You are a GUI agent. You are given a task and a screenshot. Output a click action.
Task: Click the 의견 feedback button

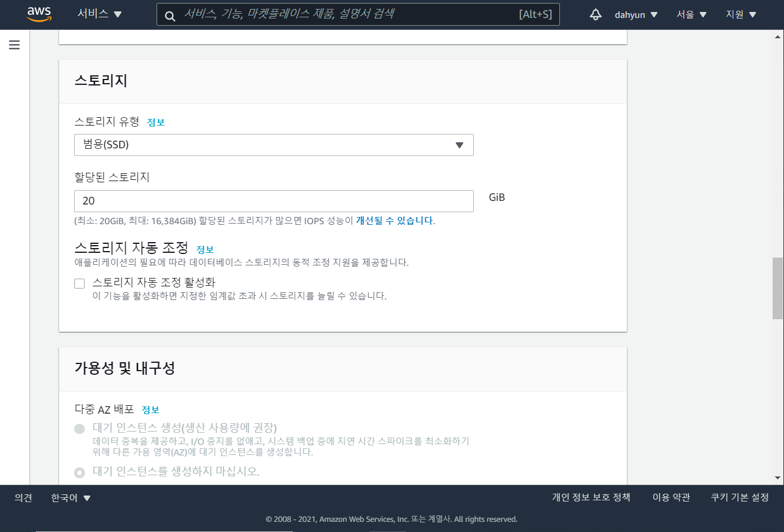[x=23, y=497]
